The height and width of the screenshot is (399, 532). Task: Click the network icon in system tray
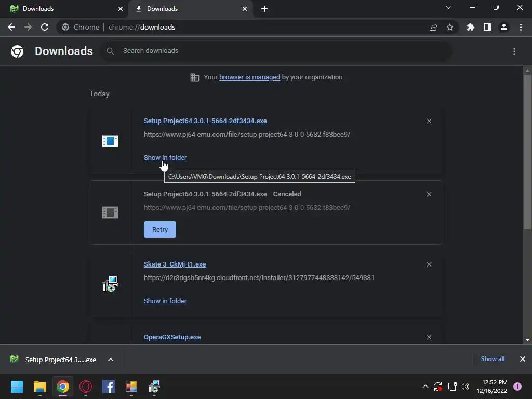tap(452, 387)
